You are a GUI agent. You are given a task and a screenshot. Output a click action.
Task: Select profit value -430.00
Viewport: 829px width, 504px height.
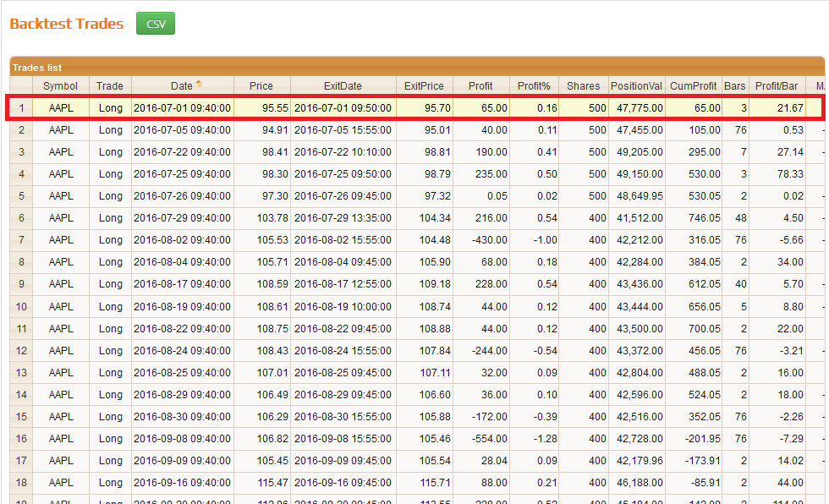click(489, 240)
